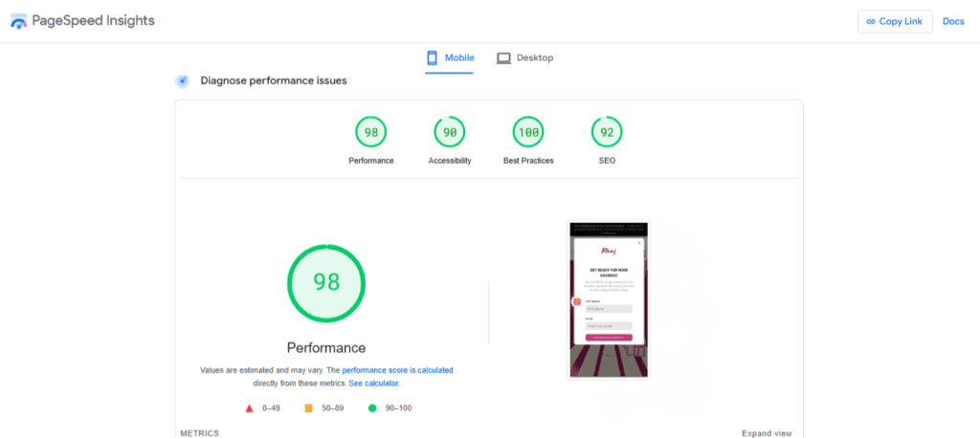This screenshot has height=438, width=980.
Task: Select the Best Practices score 100
Action: [528, 132]
